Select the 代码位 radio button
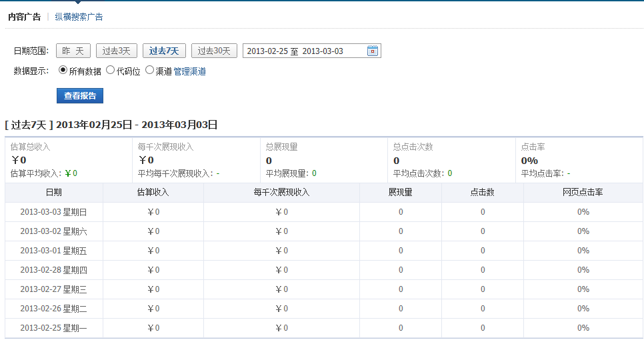Viewport: 644px width, 340px height. 111,70
